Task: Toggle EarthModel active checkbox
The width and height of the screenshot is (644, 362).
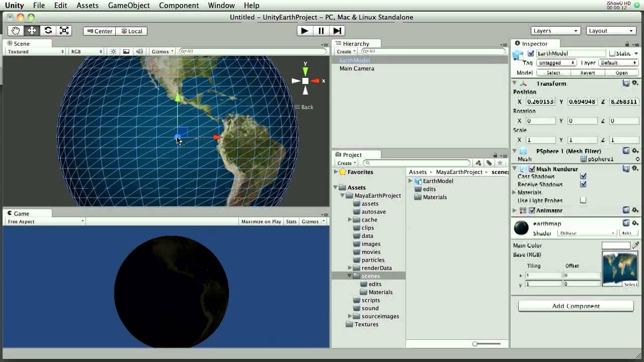Action: (531, 53)
